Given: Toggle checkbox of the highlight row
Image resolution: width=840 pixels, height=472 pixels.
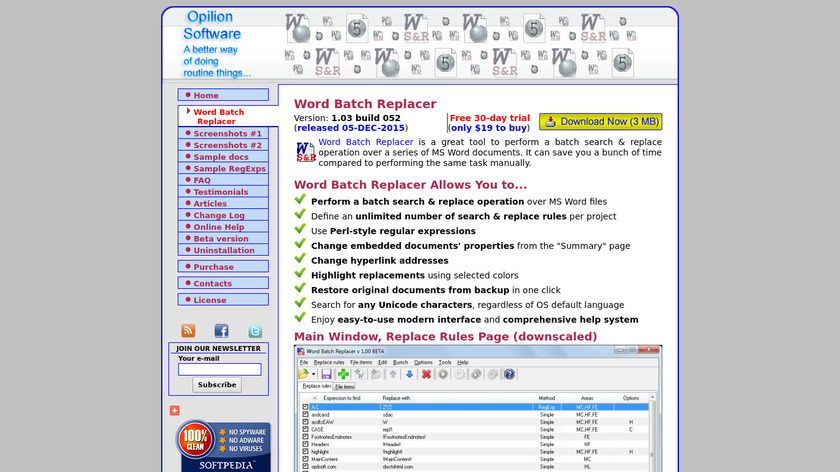Looking at the screenshot, I should click(305, 452).
